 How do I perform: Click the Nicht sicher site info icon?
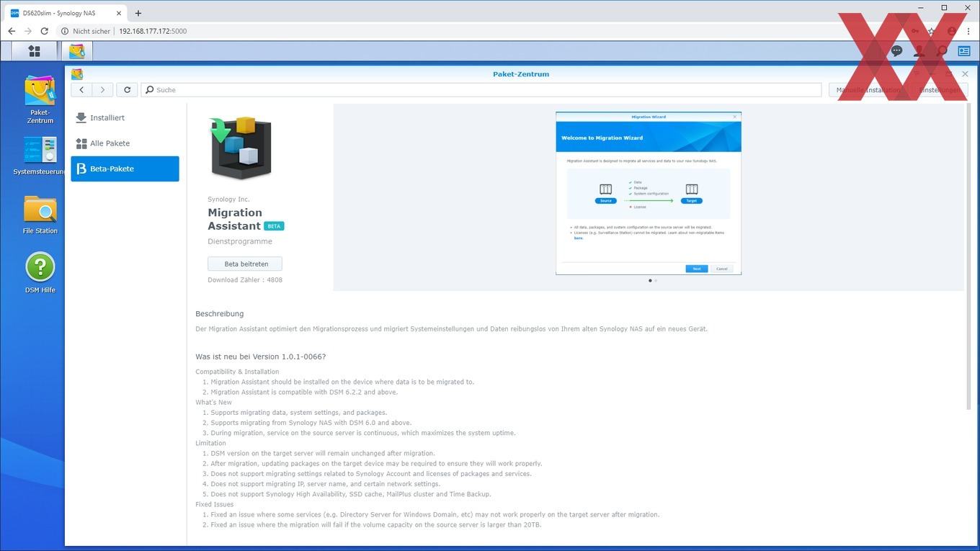pos(65,31)
